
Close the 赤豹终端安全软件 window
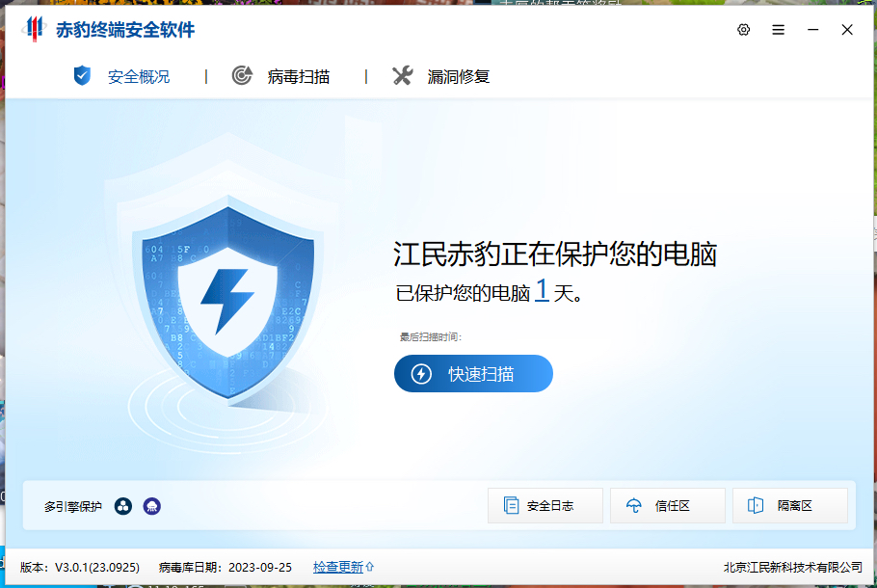[847, 30]
